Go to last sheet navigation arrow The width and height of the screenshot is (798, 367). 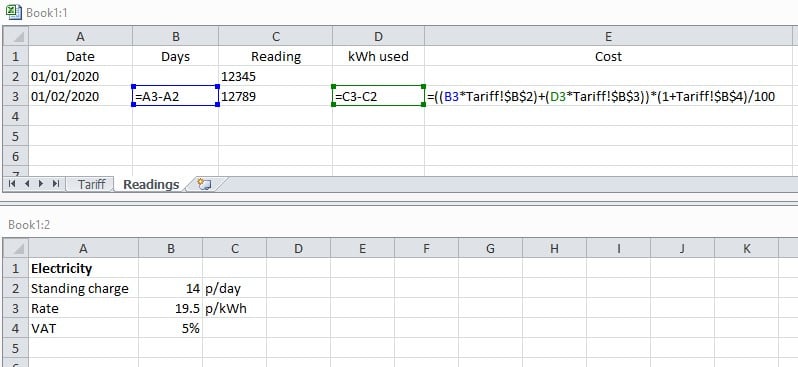coord(55,184)
